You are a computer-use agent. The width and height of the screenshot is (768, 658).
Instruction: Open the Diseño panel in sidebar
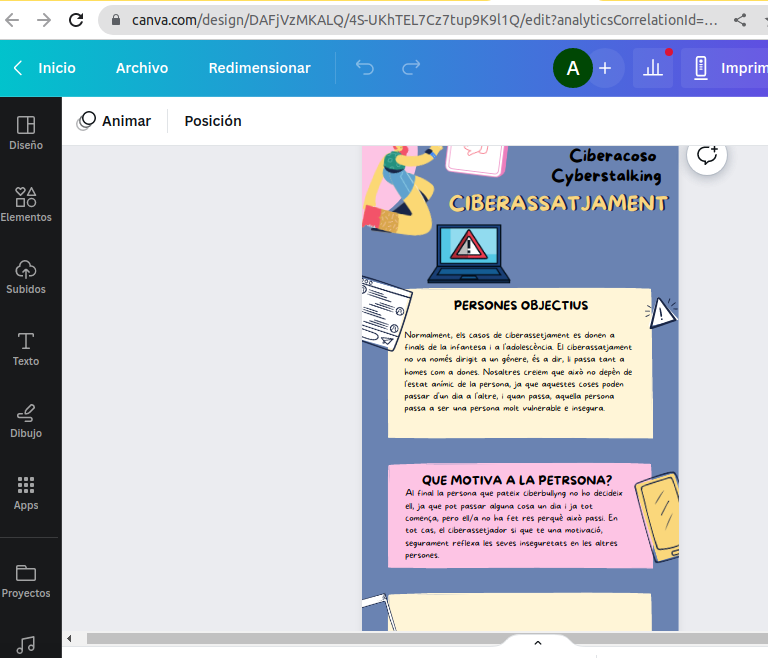pyautogui.click(x=26, y=133)
